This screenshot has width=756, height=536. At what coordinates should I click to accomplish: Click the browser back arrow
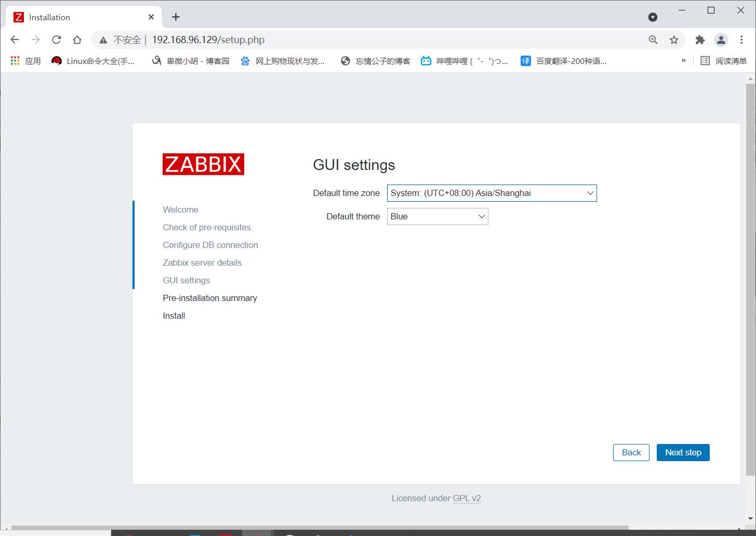(15, 40)
